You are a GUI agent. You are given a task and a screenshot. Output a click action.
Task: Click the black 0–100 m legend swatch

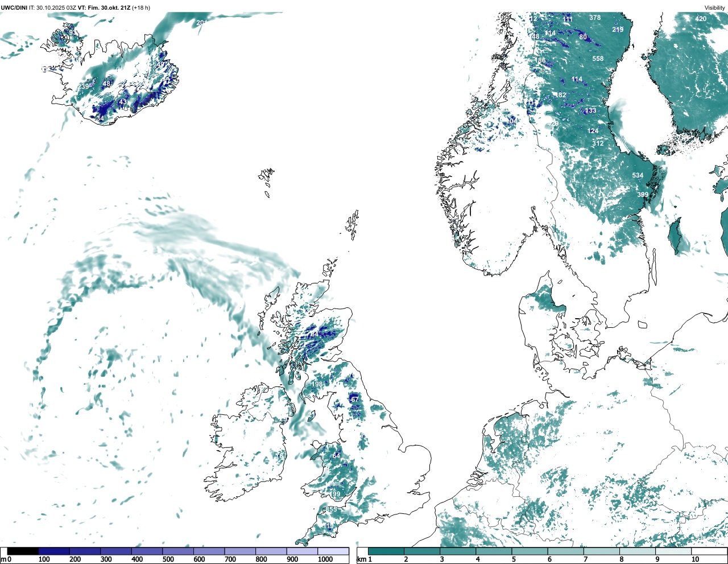[23, 551]
